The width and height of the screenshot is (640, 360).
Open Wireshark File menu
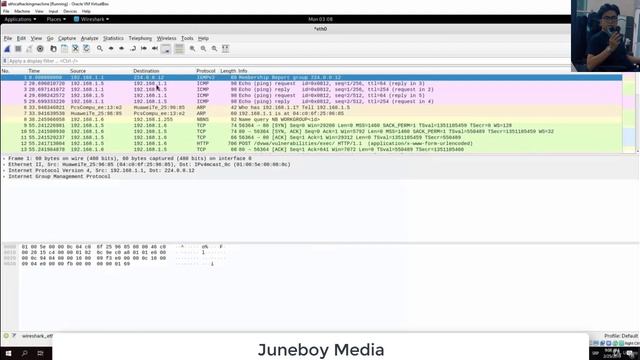pos(8,38)
